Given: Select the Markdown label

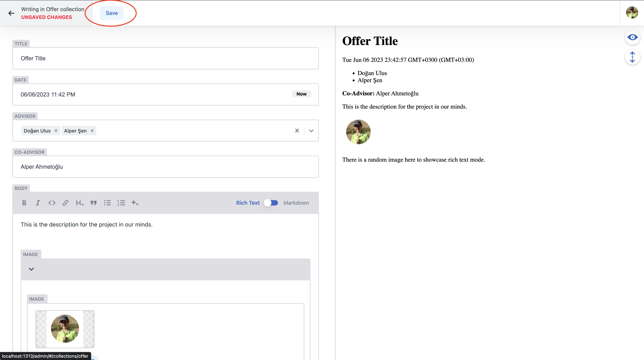Looking at the screenshot, I should coord(296,203).
